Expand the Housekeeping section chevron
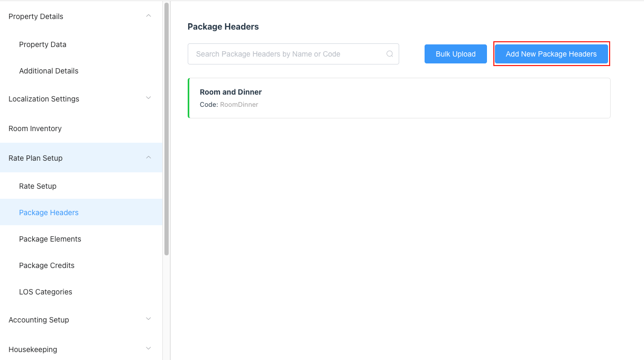Viewport: 644px width, 360px height. (x=149, y=349)
